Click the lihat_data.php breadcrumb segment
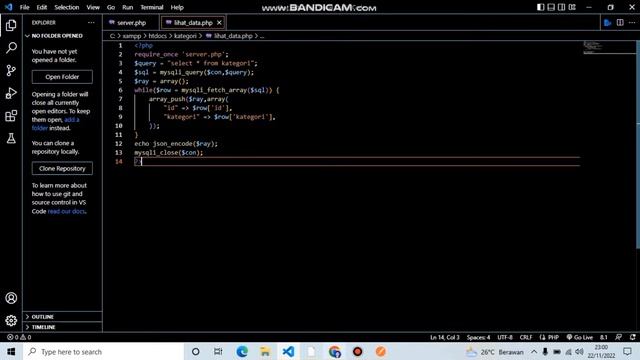 point(230,36)
